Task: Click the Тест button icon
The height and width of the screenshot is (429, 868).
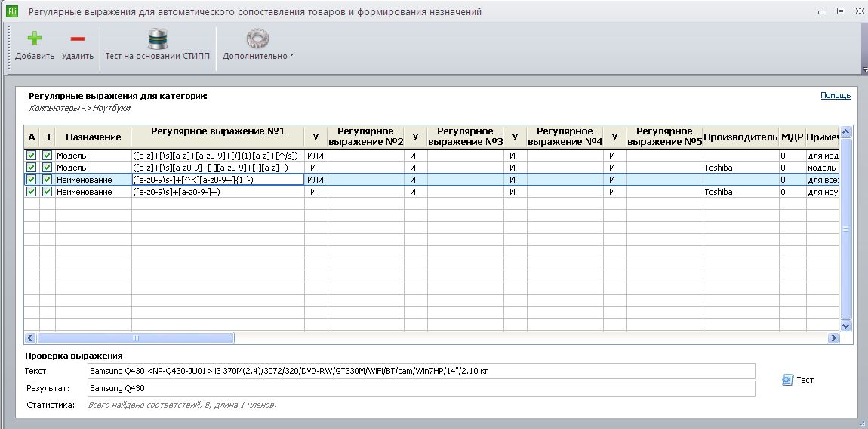Action: pyautogui.click(x=788, y=380)
